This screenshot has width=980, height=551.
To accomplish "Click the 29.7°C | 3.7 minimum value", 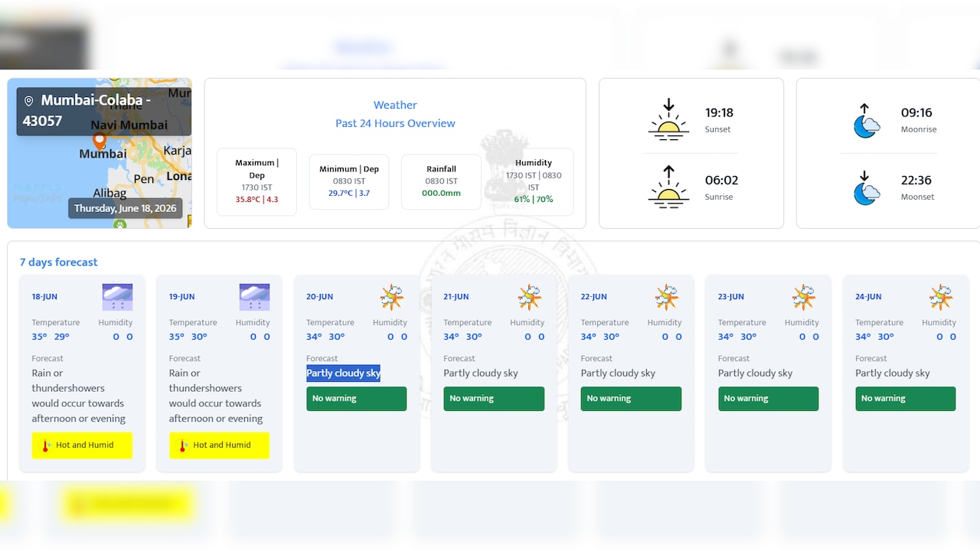I will pyautogui.click(x=349, y=194).
